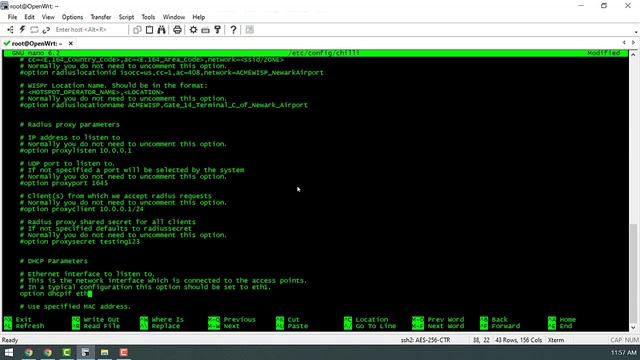The height and width of the screenshot is (360, 640).
Task: Click the Reconnect chain-link icon
Action: (x=46, y=30)
